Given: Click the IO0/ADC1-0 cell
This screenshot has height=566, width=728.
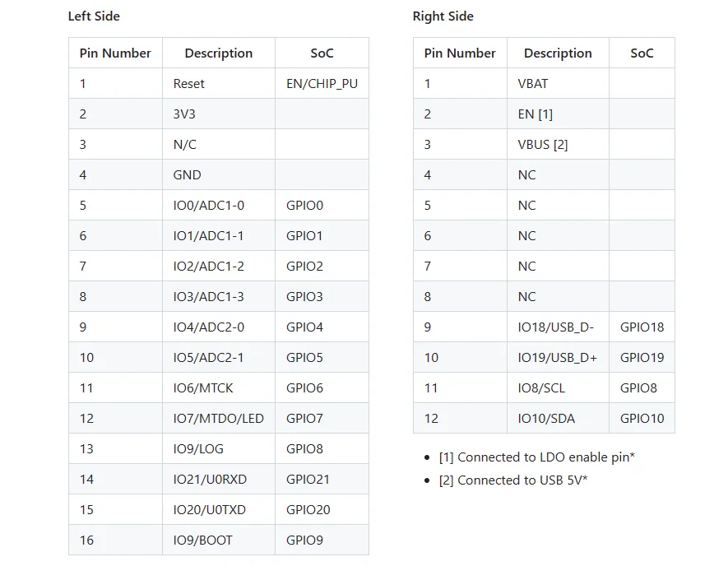Looking at the screenshot, I should point(208,206).
